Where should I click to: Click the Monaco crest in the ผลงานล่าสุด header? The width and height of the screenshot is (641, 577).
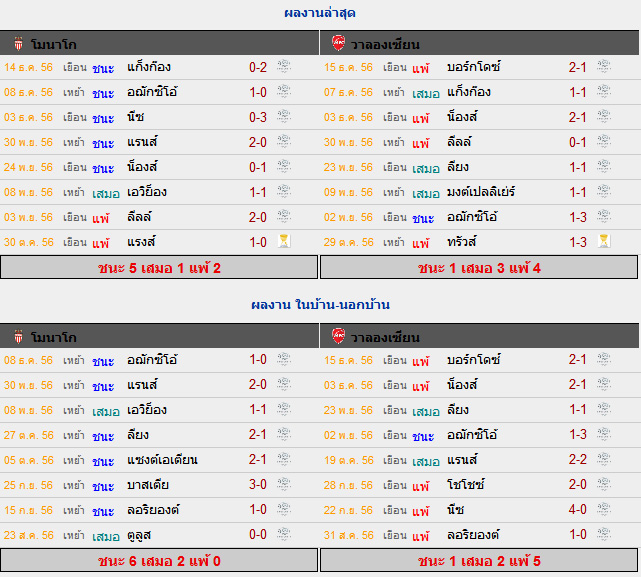[18, 43]
